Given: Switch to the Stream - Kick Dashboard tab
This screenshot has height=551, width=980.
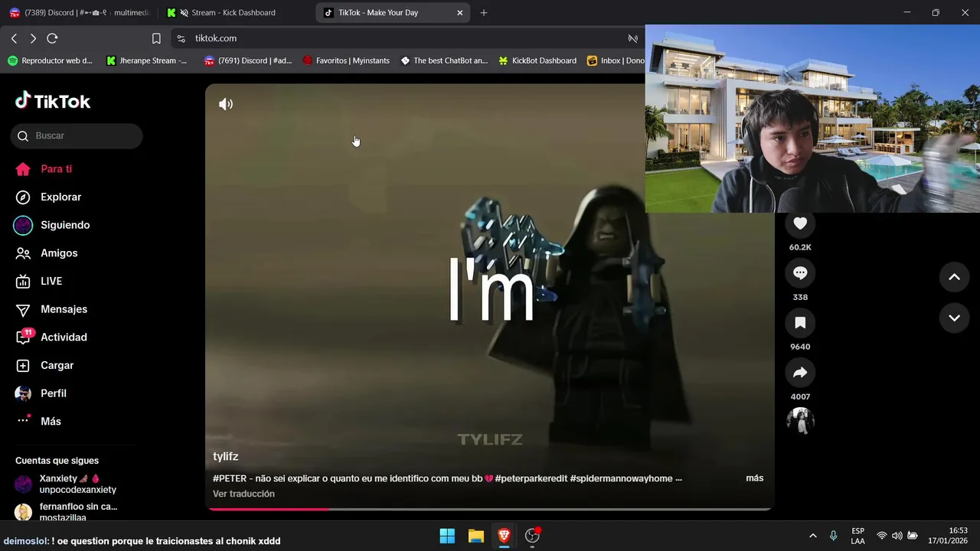Looking at the screenshot, I should (x=235, y=12).
